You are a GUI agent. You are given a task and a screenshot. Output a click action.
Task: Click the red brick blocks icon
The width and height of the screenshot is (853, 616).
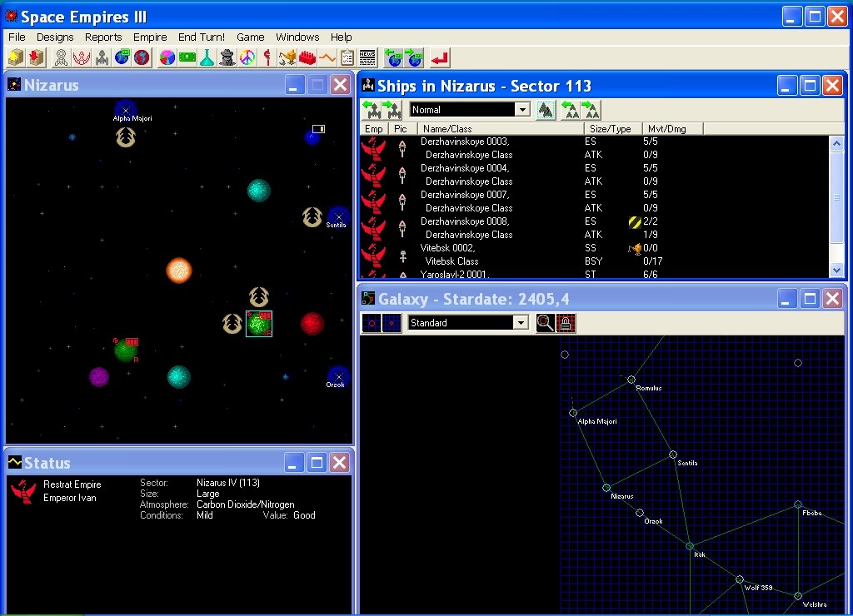(x=307, y=57)
